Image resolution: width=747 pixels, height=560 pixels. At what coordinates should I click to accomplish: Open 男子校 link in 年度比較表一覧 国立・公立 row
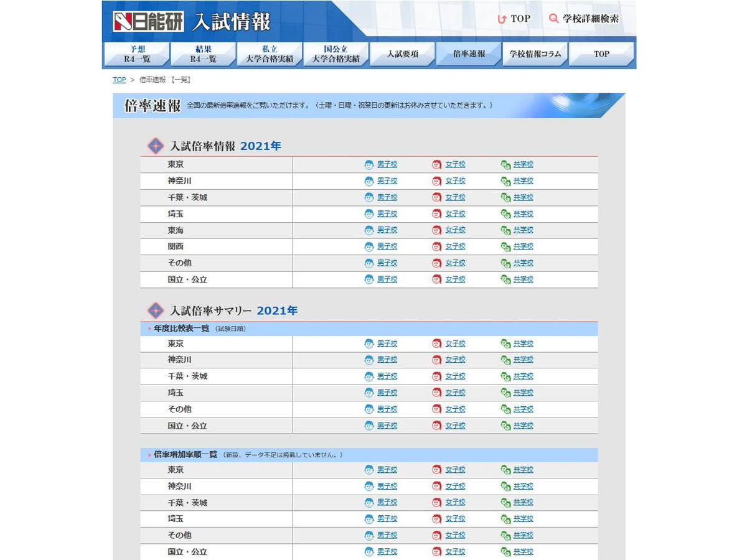(x=387, y=426)
